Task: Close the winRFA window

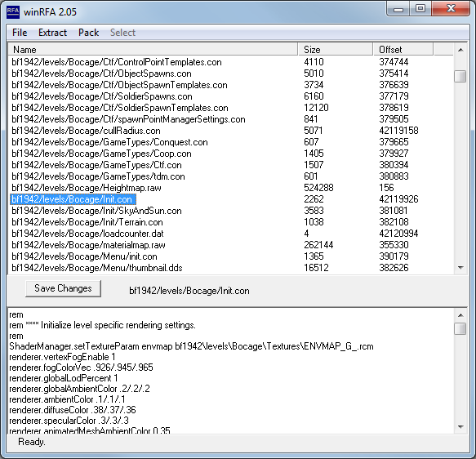Action: click(x=451, y=9)
